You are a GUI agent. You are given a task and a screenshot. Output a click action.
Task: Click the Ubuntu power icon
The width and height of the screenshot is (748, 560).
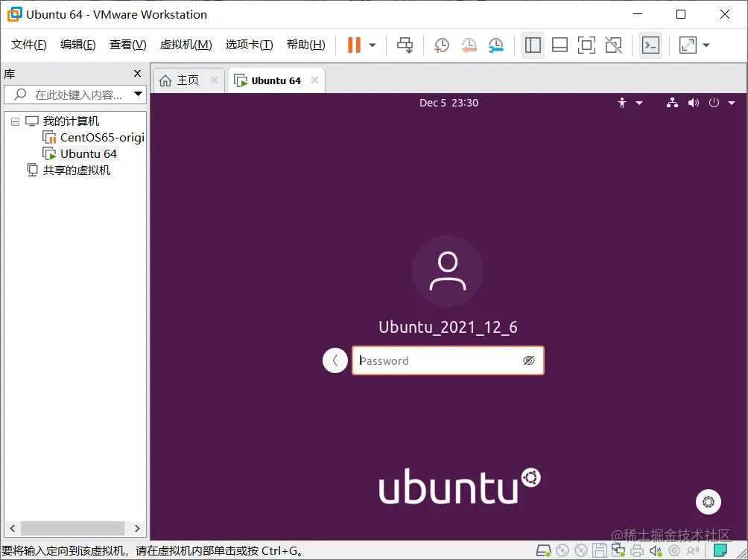714,103
